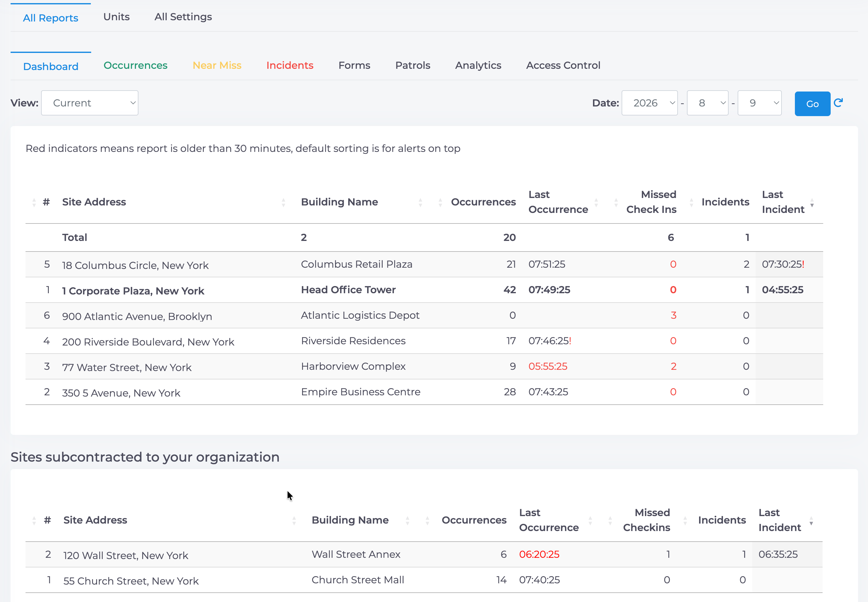Image resolution: width=868 pixels, height=602 pixels.
Task: Sort top table by Last Incident arrows
Action: point(812,202)
